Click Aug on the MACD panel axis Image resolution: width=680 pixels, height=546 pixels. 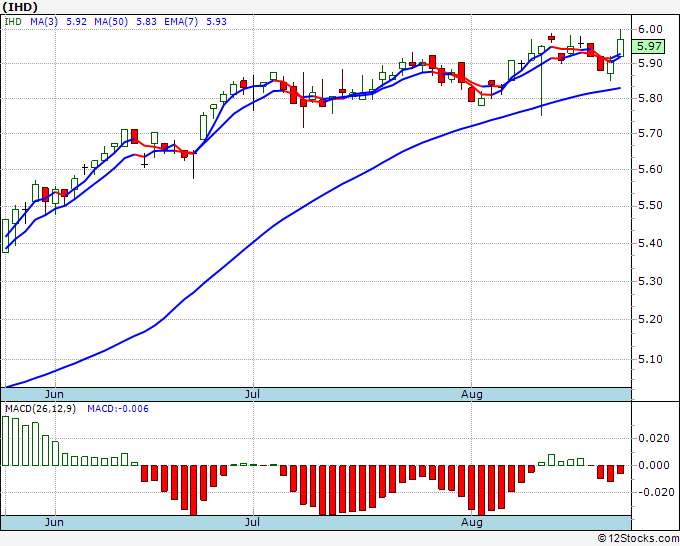(471, 522)
